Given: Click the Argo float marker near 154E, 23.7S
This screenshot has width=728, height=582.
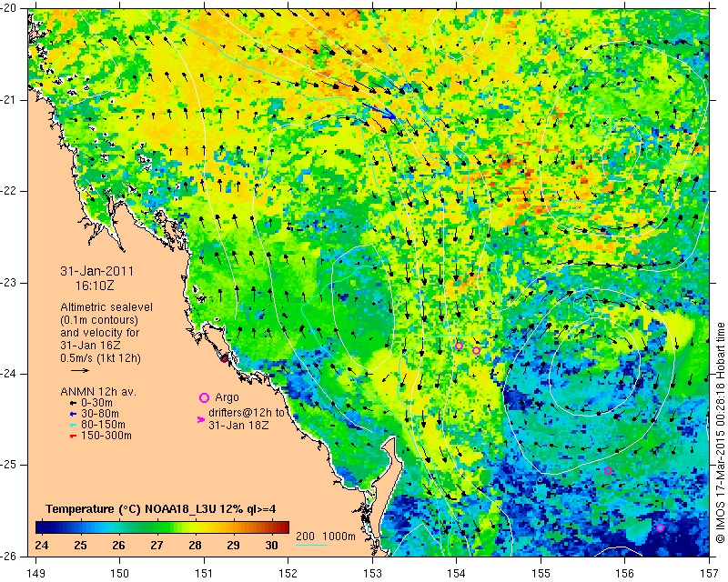Looking at the screenshot, I should [459, 346].
